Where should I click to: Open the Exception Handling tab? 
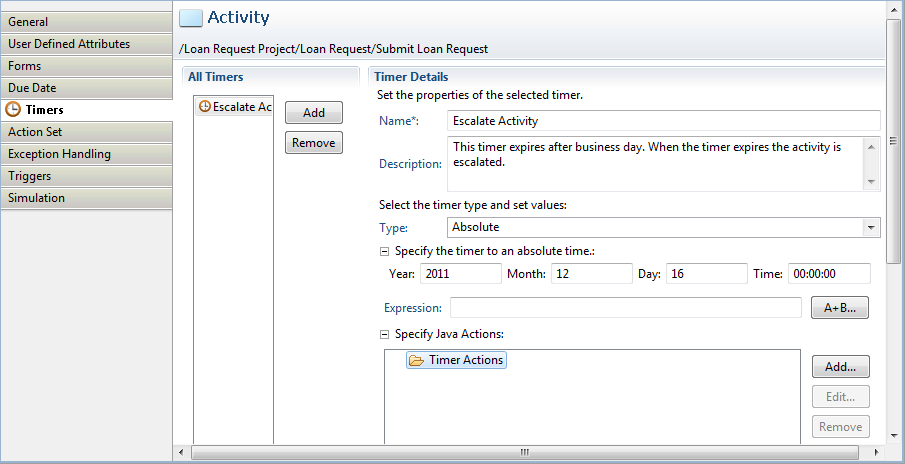click(x=86, y=154)
